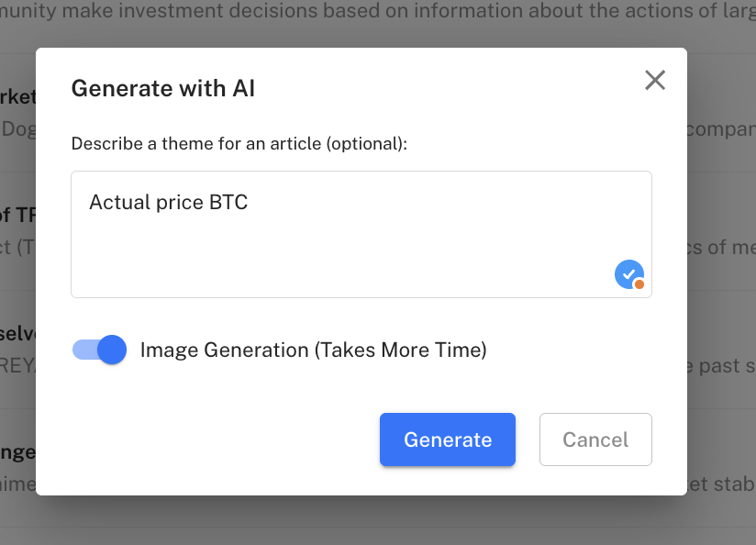The height and width of the screenshot is (545, 756).
Task: Click blank dialog area left of Generate button
Action: 220,439
